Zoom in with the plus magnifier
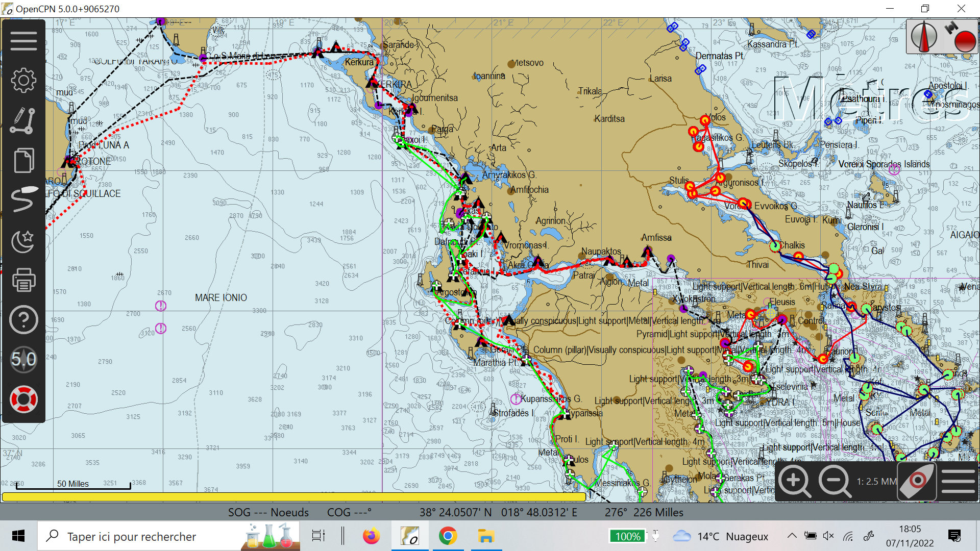 point(795,481)
